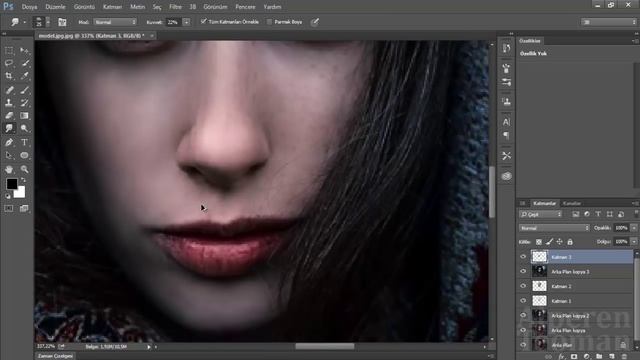Screen dimensions: 640x360
Task: Click the create new layer icon
Action: (x=611, y=357)
